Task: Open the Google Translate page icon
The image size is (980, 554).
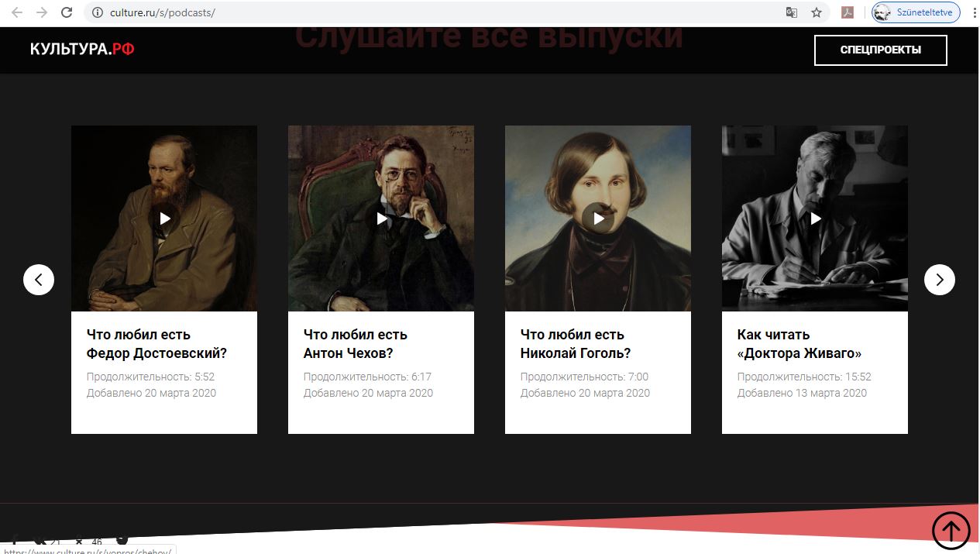Action: pyautogui.click(x=792, y=12)
